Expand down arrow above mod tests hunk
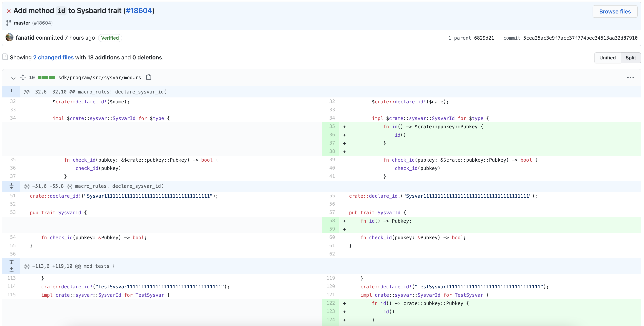The image size is (644, 326). coord(11,262)
